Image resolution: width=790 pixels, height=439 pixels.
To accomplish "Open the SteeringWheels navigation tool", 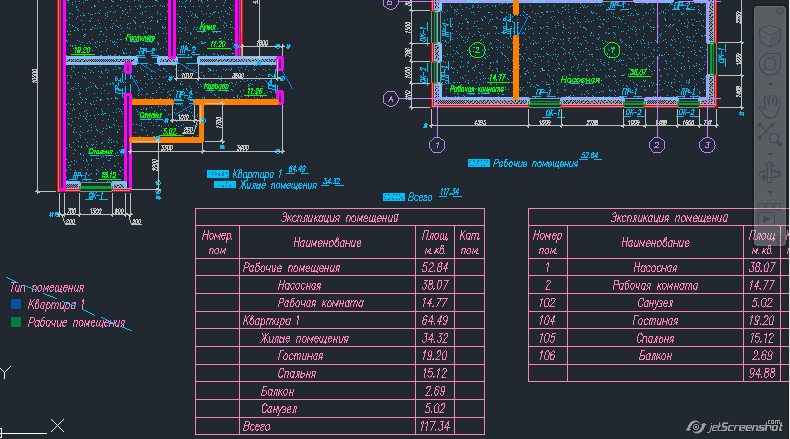I will click(x=770, y=65).
